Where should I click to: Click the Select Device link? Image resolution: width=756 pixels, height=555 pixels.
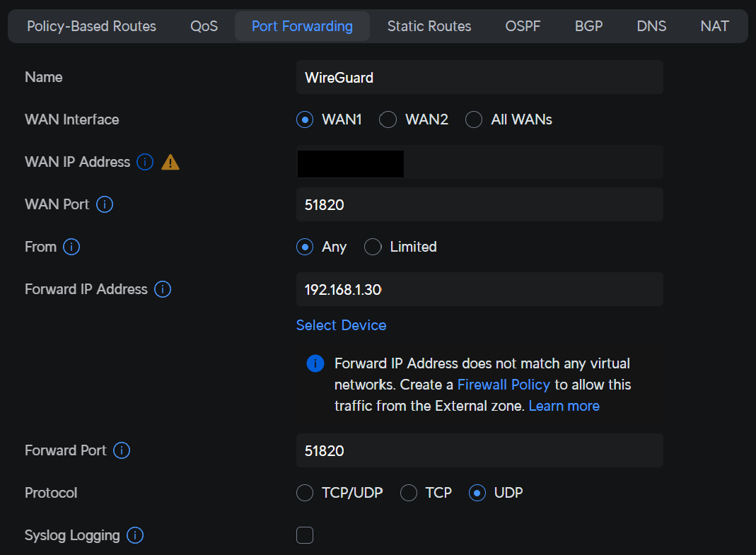pyautogui.click(x=342, y=325)
